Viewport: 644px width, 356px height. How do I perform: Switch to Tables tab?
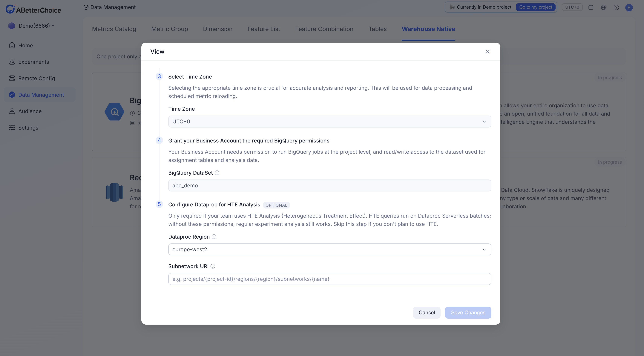(378, 29)
